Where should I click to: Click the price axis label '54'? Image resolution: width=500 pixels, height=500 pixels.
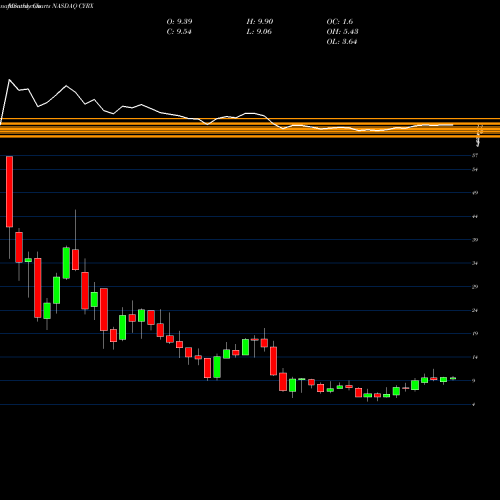(475, 170)
